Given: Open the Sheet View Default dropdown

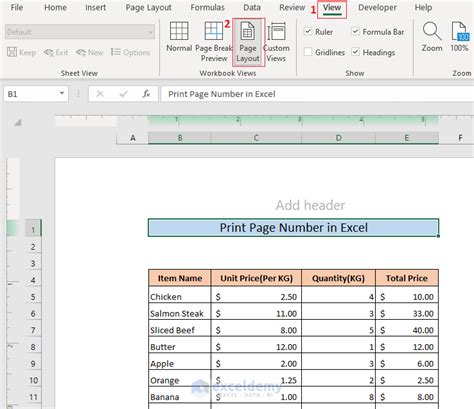Looking at the screenshot, I should pos(80,32).
